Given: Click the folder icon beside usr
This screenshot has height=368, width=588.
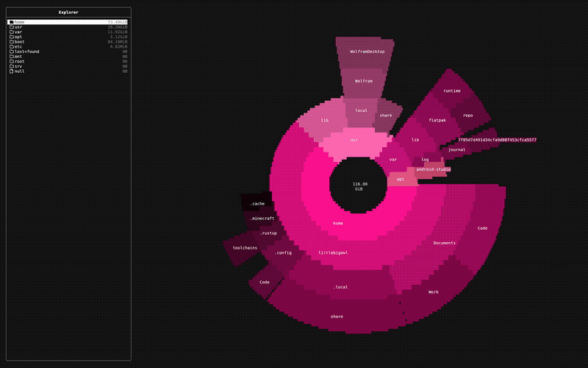Looking at the screenshot, I should tap(11, 27).
